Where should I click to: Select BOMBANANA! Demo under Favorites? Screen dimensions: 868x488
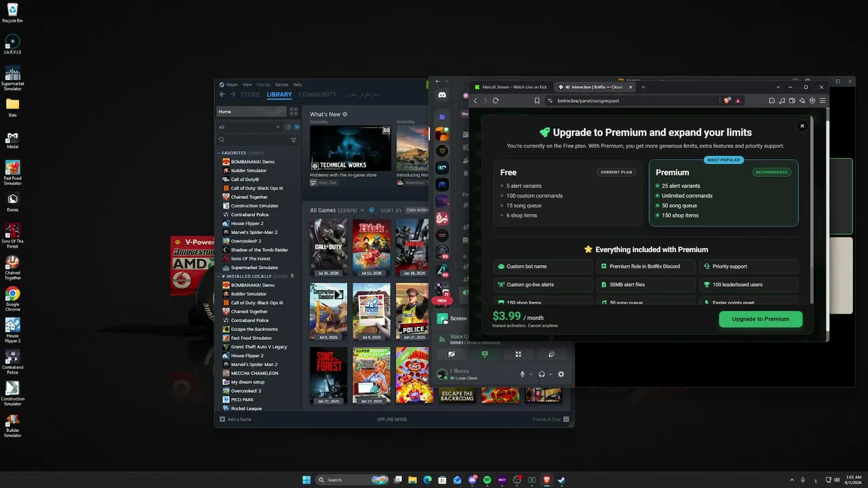252,162
